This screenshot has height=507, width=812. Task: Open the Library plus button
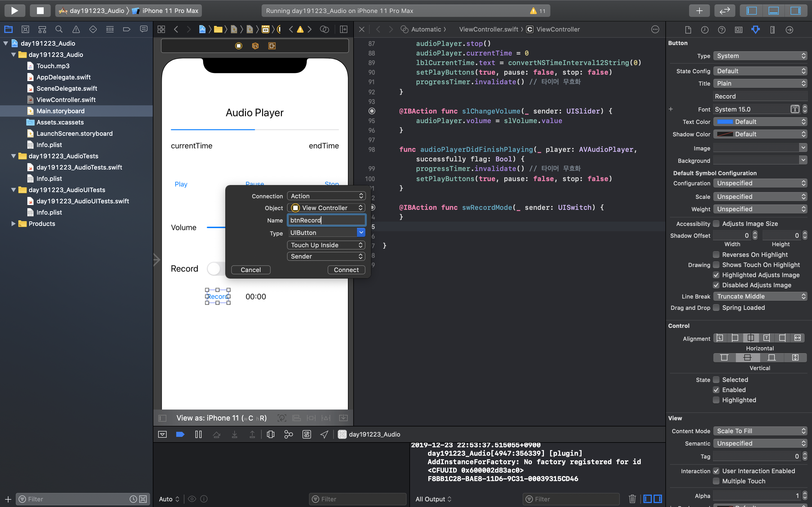(x=699, y=10)
